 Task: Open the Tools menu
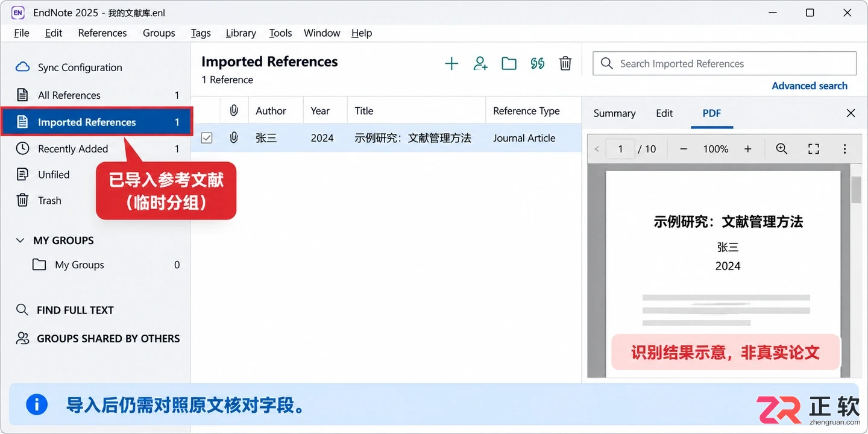point(280,33)
